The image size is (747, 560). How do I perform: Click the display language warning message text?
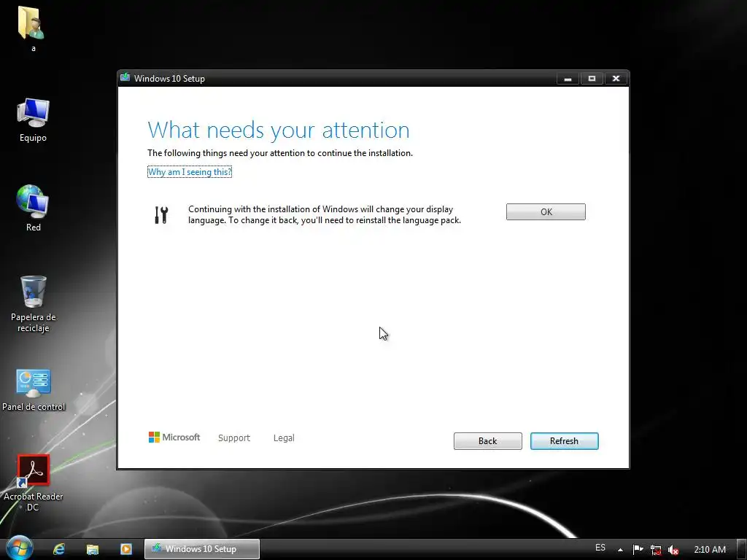[x=325, y=215]
